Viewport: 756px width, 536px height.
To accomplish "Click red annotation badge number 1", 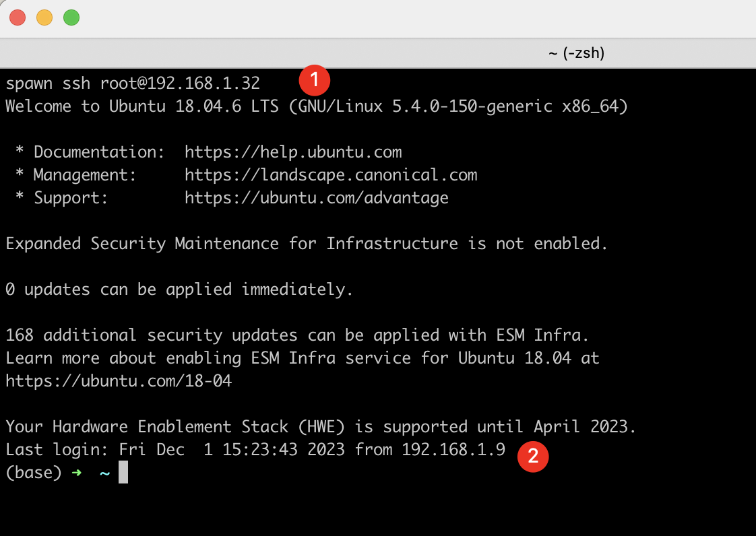I will point(315,81).
